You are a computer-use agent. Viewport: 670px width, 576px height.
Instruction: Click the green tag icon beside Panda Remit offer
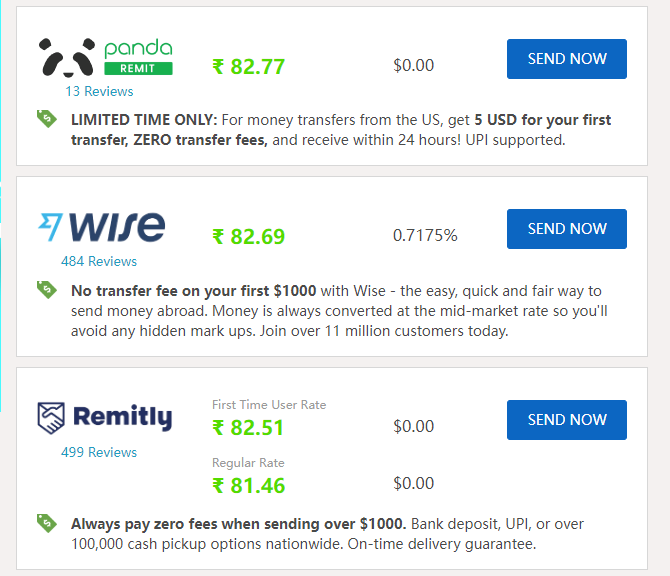[47, 118]
